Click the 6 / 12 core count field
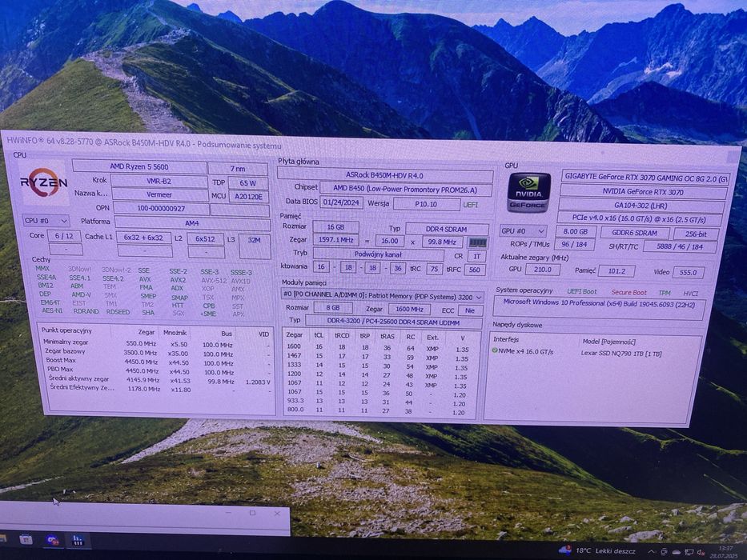747x560 pixels. pyautogui.click(x=64, y=236)
